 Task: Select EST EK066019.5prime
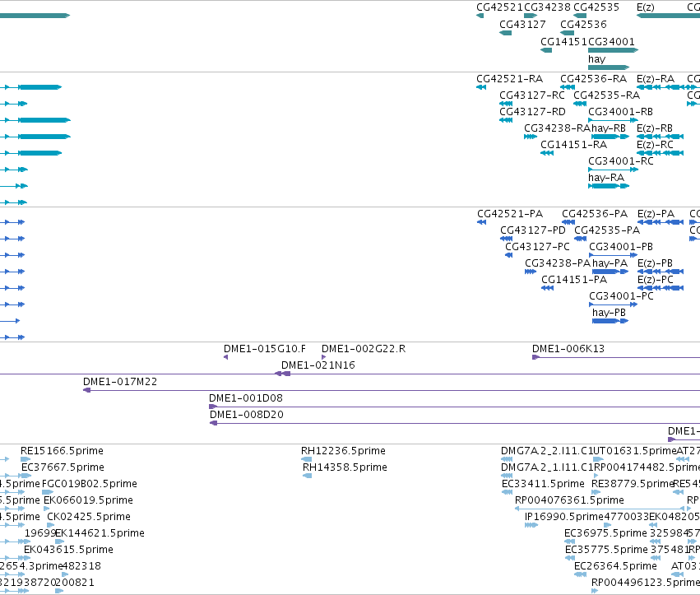pos(88,500)
